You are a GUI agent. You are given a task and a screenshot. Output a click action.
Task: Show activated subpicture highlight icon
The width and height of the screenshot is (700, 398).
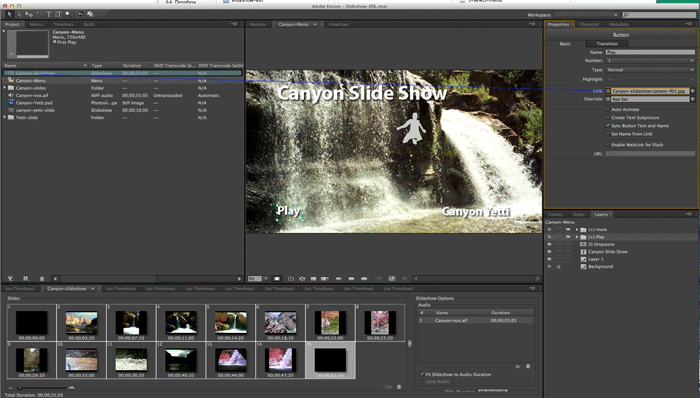point(364,278)
